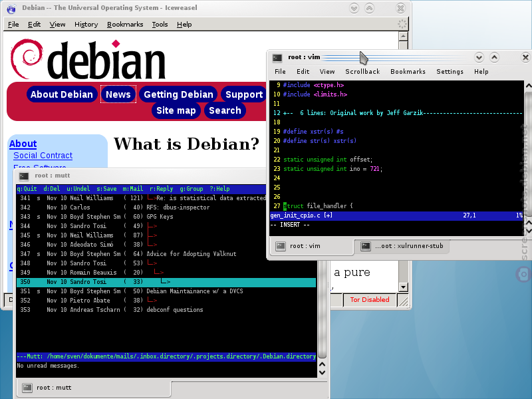Select mutt message 'RFS: dbus-inspector' from Carlos
This screenshot has height=399, width=532.
coord(166,207)
